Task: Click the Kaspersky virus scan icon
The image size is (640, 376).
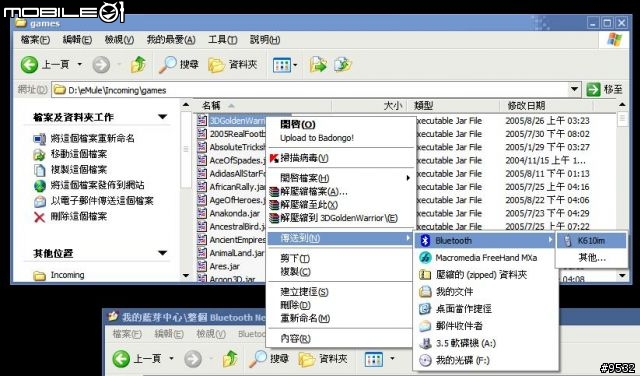Action: (274, 158)
